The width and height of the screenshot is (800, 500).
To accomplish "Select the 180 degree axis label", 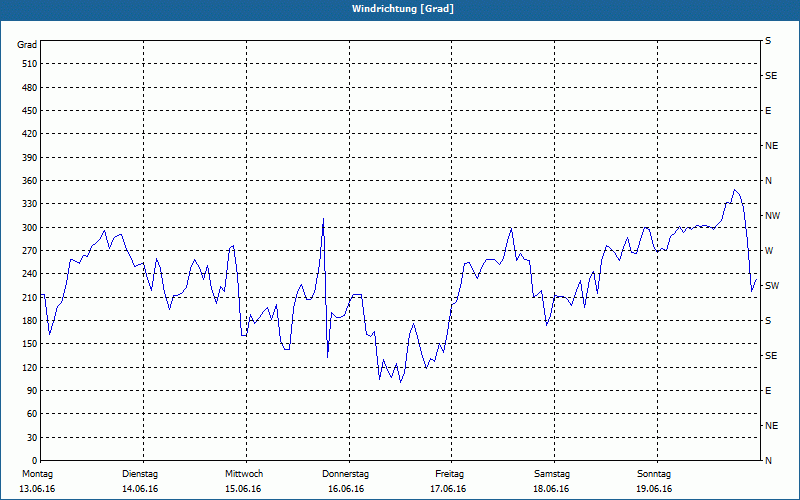I will click(29, 321).
